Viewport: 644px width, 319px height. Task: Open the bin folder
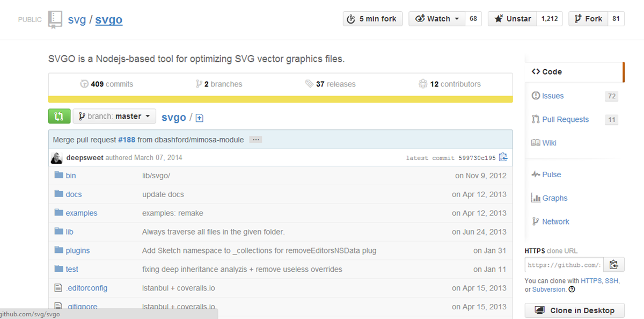(x=71, y=176)
